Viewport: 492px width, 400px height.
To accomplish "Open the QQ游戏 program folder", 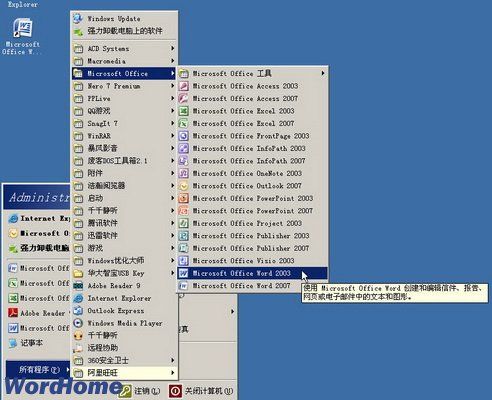I will tap(124, 111).
